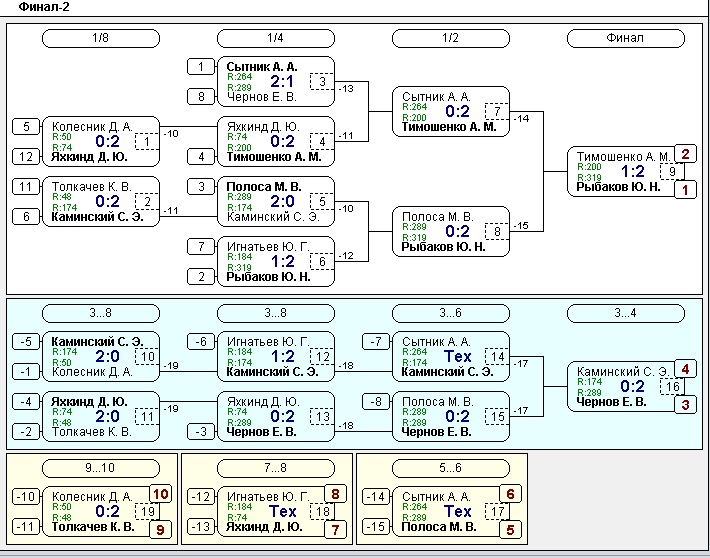Open dashed match number 10 box
This screenshot has height=558, width=710.
tap(147, 357)
